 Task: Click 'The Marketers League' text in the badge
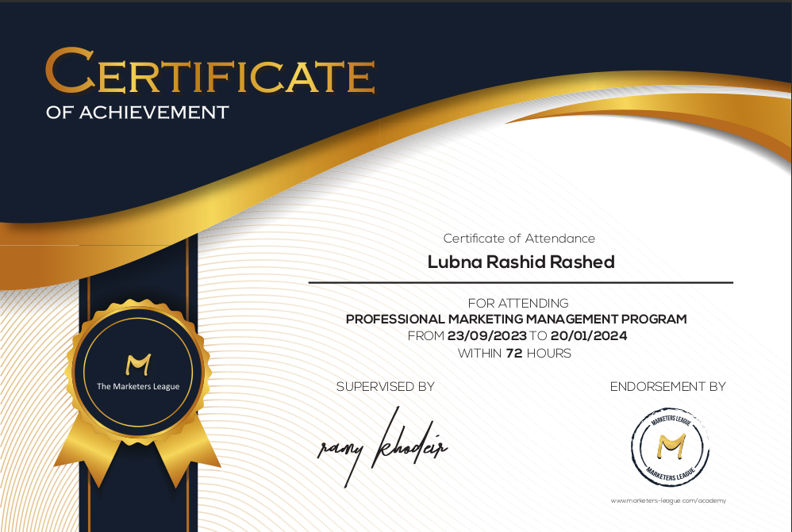click(x=138, y=386)
